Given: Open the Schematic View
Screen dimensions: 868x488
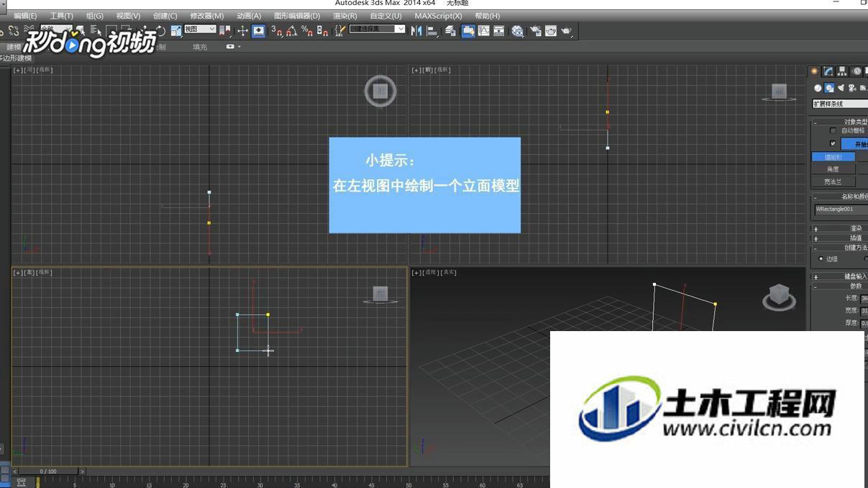Looking at the screenshot, I should point(498,31).
